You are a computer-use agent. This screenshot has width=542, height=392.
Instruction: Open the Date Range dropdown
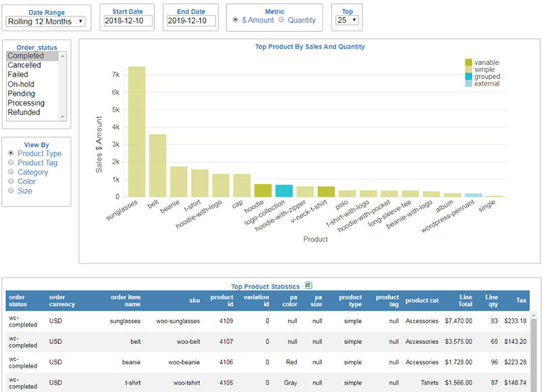tap(45, 22)
